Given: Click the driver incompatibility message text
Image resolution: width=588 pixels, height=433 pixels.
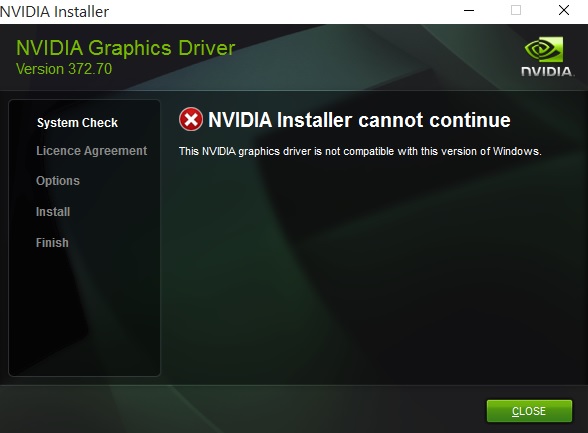Looking at the screenshot, I should pyautogui.click(x=360, y=151).
